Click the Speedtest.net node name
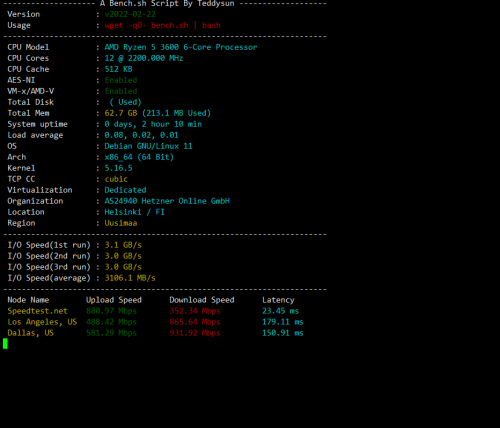The image size is (500, 428). point(37,311)
